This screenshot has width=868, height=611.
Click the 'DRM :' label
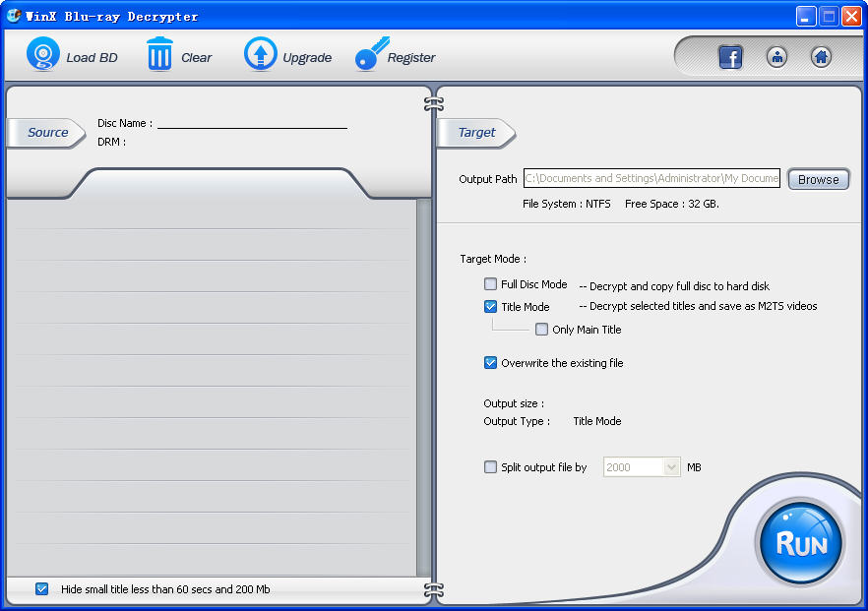112,142
